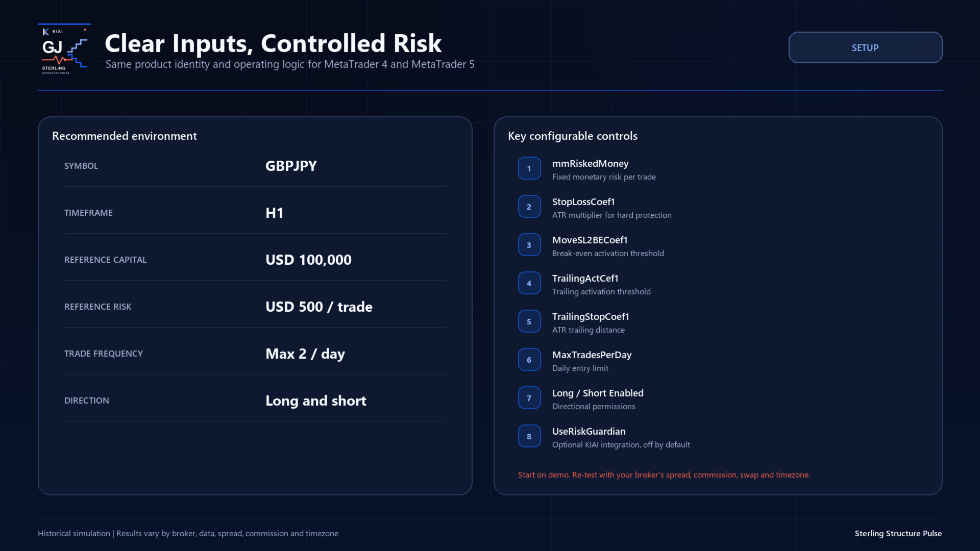Click the H1 timeframe value
Viewport: 980px width, 551px height.
click(274, 213)
